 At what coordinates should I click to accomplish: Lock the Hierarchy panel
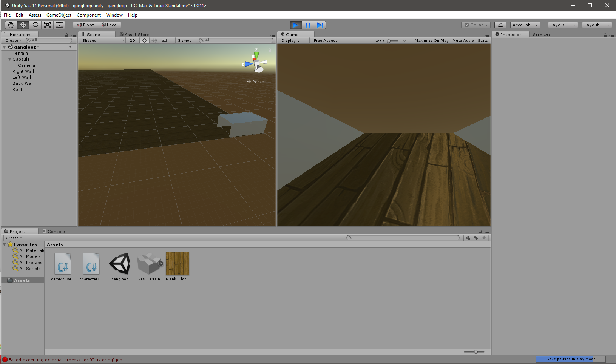pos(67,35)
